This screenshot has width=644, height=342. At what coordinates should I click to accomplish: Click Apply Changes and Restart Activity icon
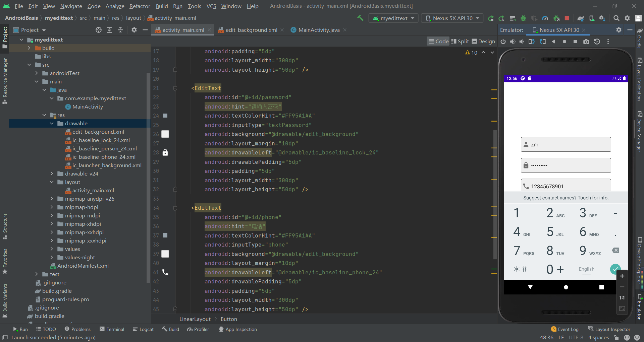501,18
